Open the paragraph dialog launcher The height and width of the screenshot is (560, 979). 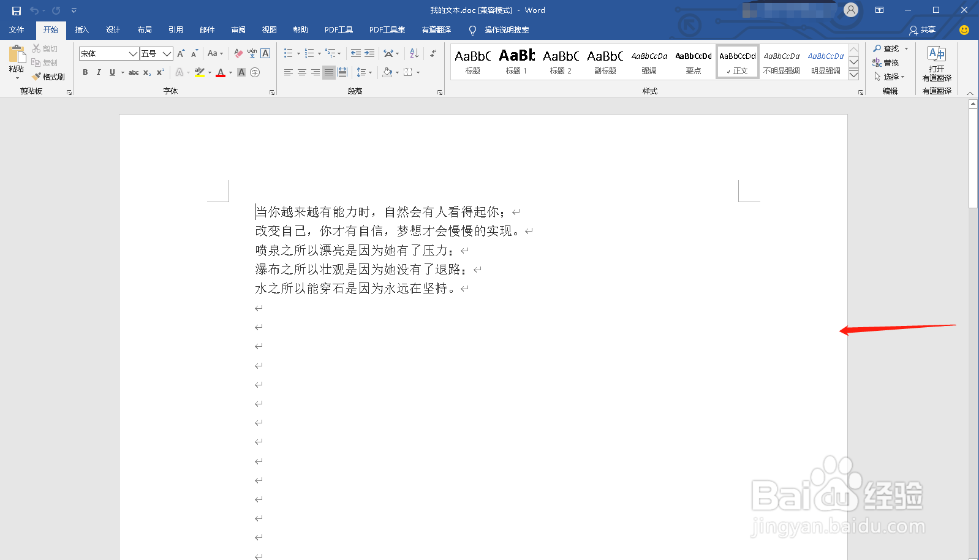point(440,93)
